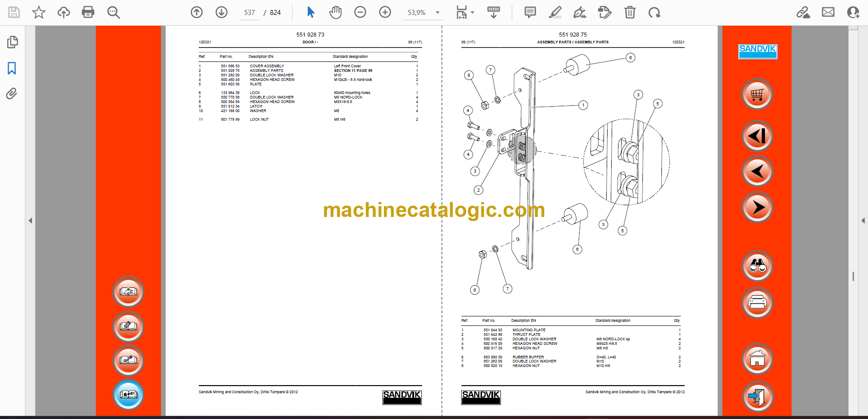This screenshot has width=868, height=419.
Task: Select 'LATCH' description text
Action: 256,106
